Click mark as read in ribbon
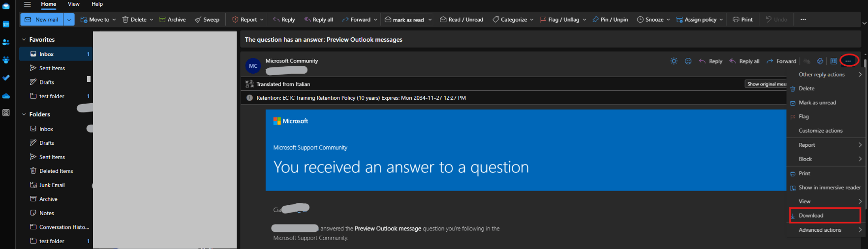Screen dimensions: 868x249 (x=404, y=20)
